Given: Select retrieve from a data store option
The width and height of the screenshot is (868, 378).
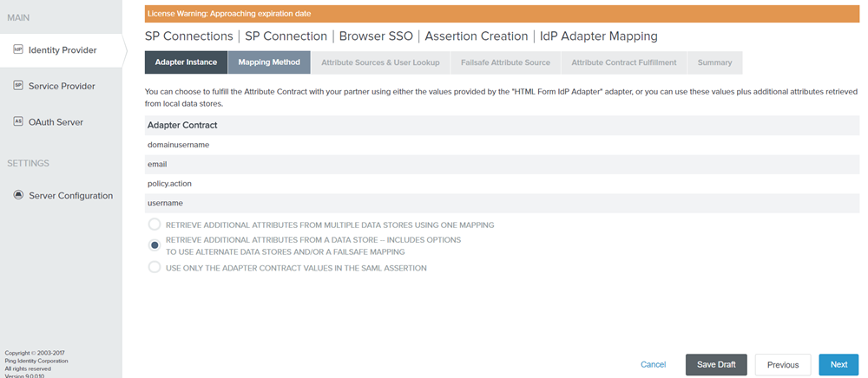Looking at the screenshot, I should tap(155, 245).
